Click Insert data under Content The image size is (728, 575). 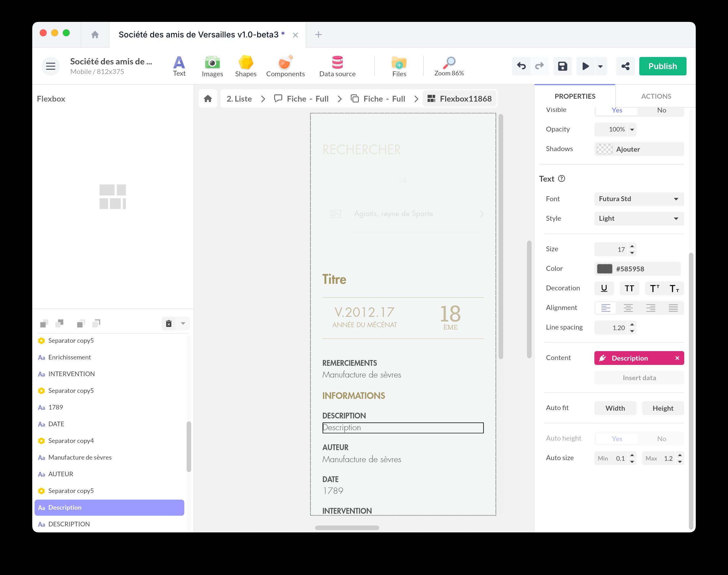(x=638, y=377)
